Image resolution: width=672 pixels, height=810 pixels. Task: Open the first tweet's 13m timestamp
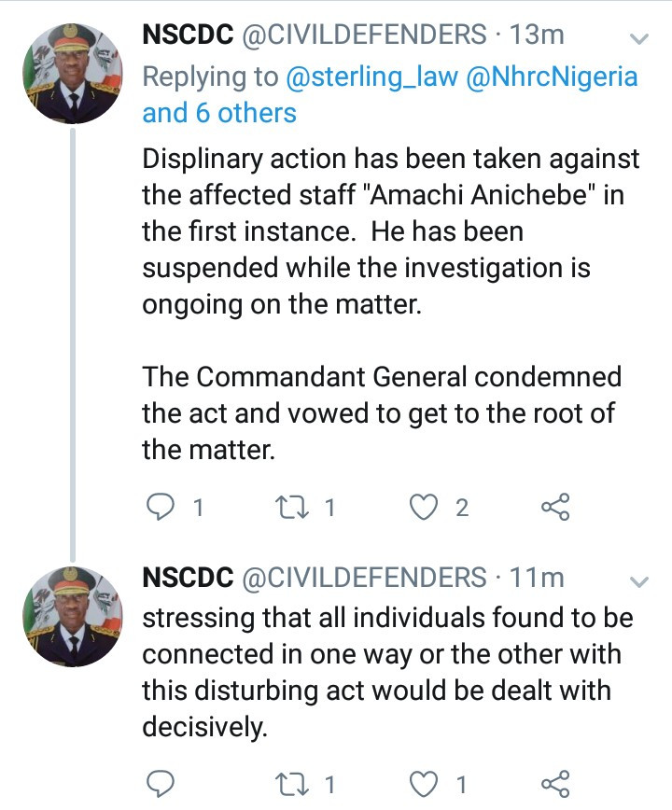click(537, 35)
